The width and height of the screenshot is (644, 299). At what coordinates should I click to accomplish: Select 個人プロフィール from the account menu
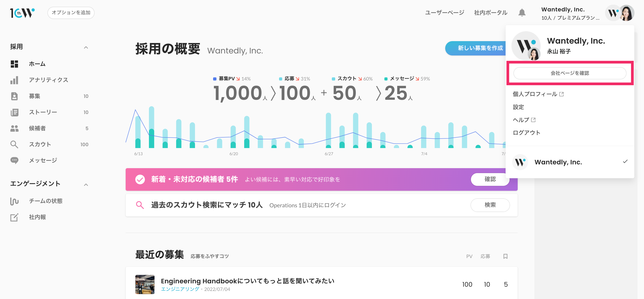coord(535,94)
